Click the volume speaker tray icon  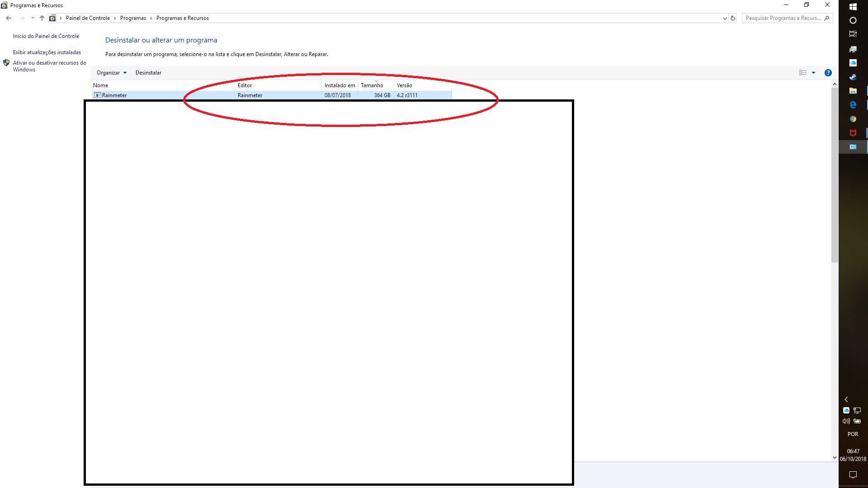point(846,421)
